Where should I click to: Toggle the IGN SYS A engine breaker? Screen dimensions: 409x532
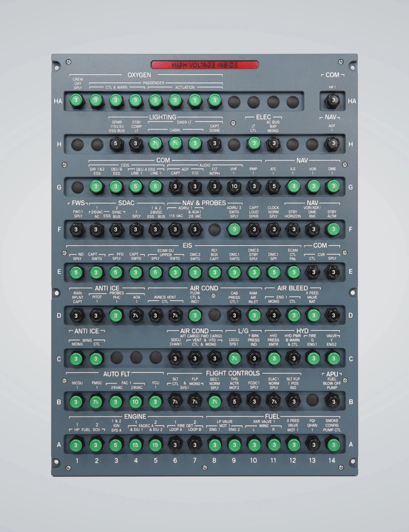[116, 445]
